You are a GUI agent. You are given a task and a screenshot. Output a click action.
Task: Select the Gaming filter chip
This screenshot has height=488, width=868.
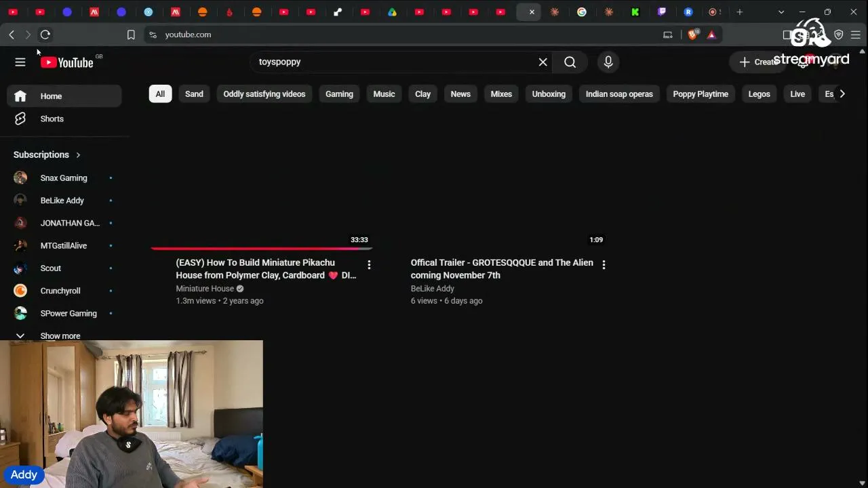(x=339, y=94)
